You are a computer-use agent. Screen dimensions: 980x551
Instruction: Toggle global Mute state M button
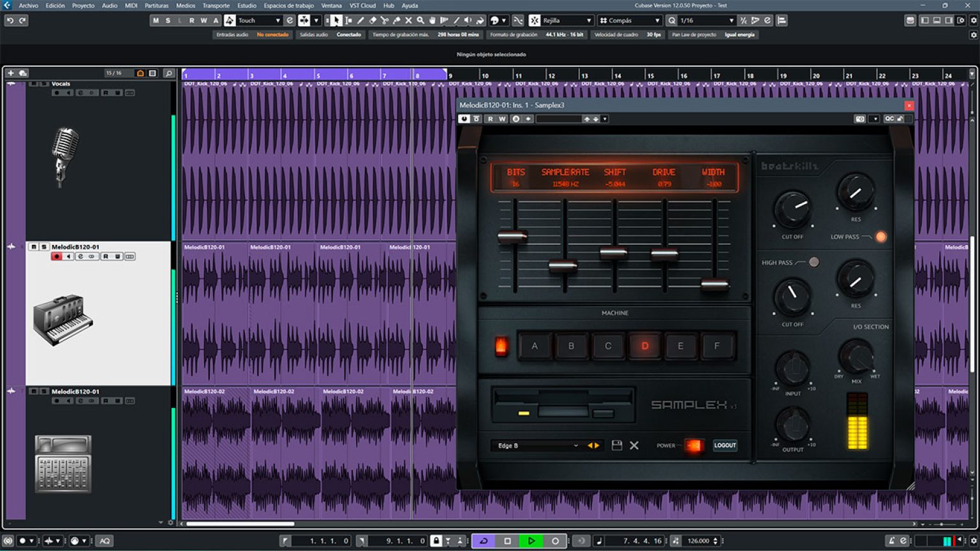pos(156,20)
